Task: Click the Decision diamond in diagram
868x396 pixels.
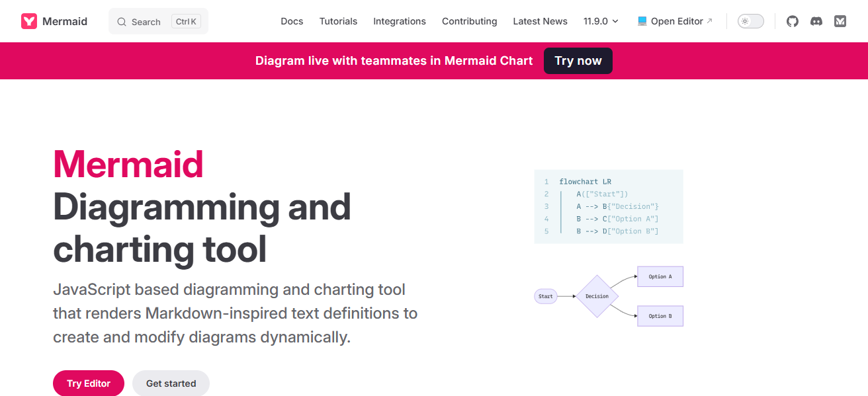Action: 597,296
